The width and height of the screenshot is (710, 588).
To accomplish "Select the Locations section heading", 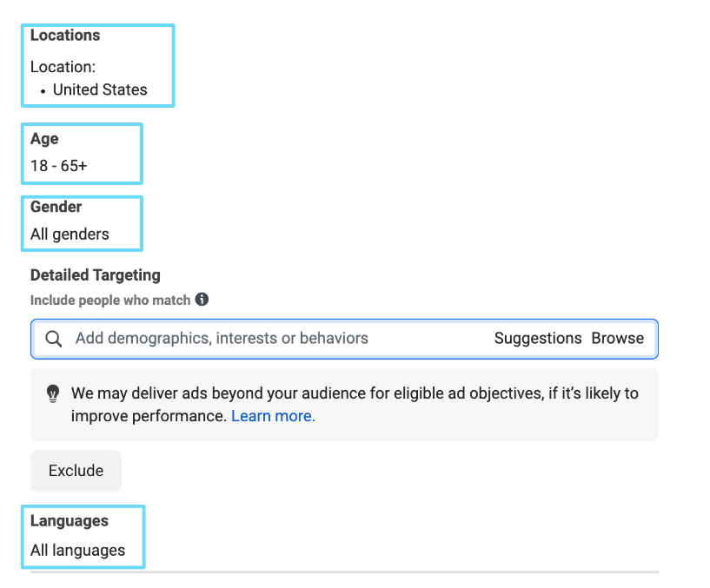I will pyautogui.click(x=65, y=36).
